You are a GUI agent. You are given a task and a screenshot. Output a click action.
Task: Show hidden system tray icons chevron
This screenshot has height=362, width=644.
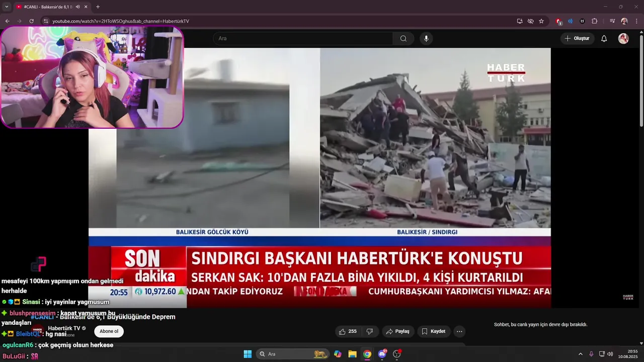pos(580,354)
